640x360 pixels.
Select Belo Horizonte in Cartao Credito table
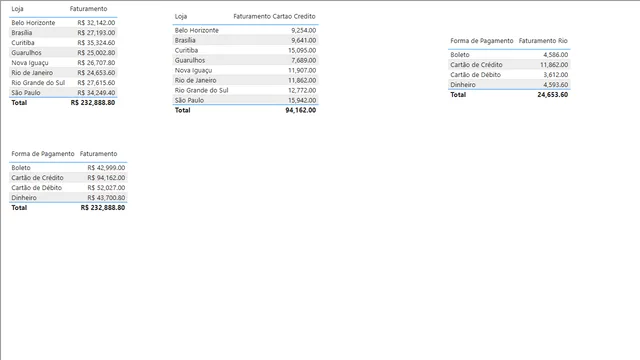tap(197, 31)
